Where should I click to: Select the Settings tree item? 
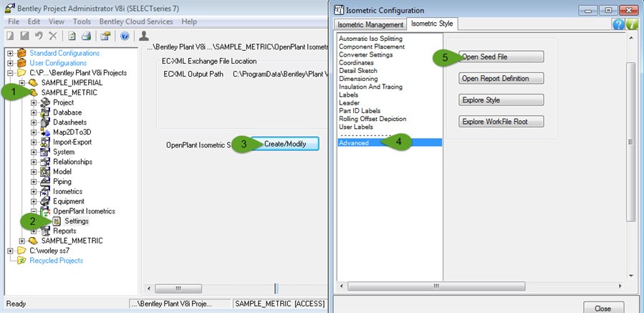click(77, 221)
